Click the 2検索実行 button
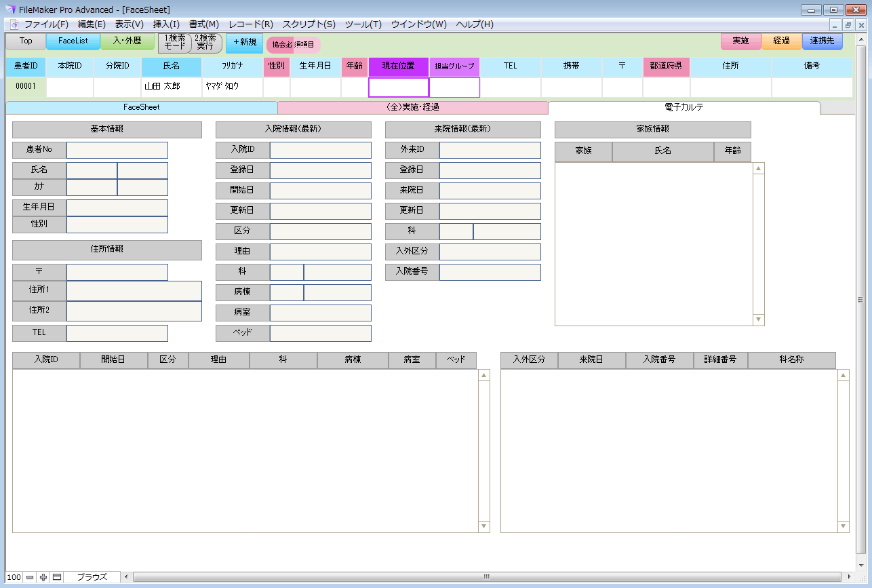The width and height of the screenshot is (872, 588). tap(205, 43)
